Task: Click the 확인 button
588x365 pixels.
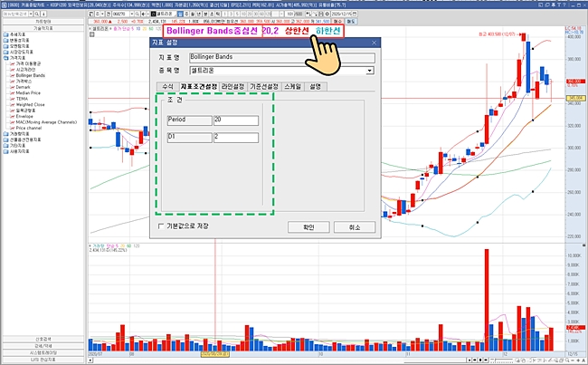Action: click(x=308, y=227)
